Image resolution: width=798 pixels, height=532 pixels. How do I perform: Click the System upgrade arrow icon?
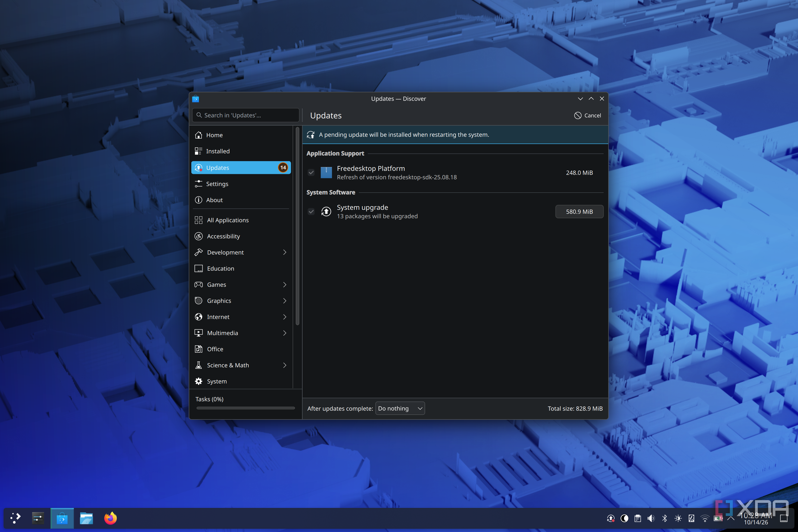click(x=326, y=211)
